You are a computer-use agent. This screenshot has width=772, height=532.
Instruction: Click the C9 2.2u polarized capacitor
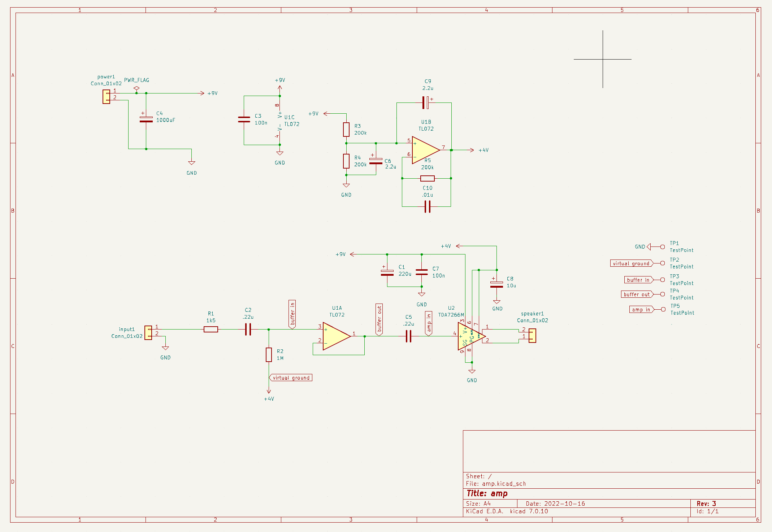426,103
